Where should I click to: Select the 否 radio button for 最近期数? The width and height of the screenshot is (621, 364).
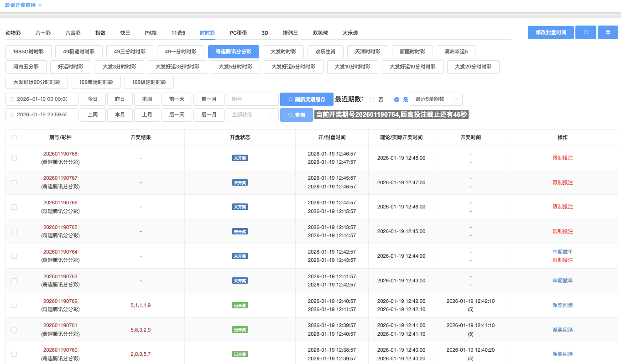(372, 99)
